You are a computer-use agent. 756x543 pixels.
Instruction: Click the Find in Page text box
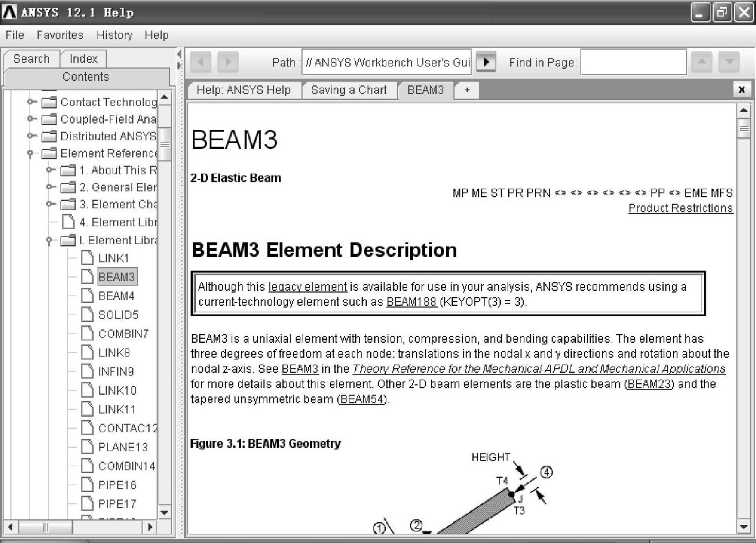(x=634, y=62)
